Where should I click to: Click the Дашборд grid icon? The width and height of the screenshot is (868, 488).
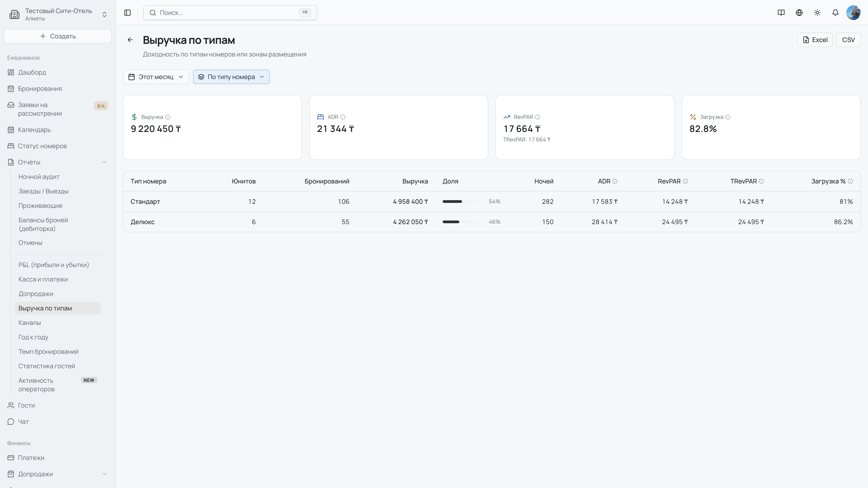11,72
